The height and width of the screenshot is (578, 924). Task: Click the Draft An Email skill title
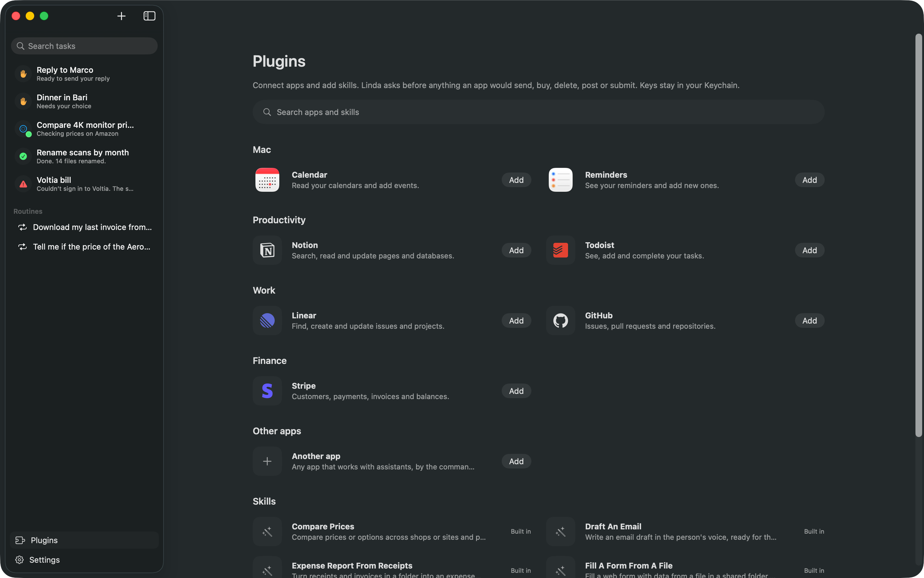pyautogui.click(x=613, y=526)
